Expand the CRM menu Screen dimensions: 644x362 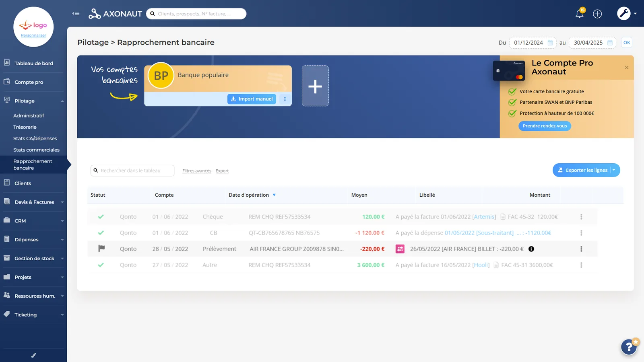pos(62,221)
